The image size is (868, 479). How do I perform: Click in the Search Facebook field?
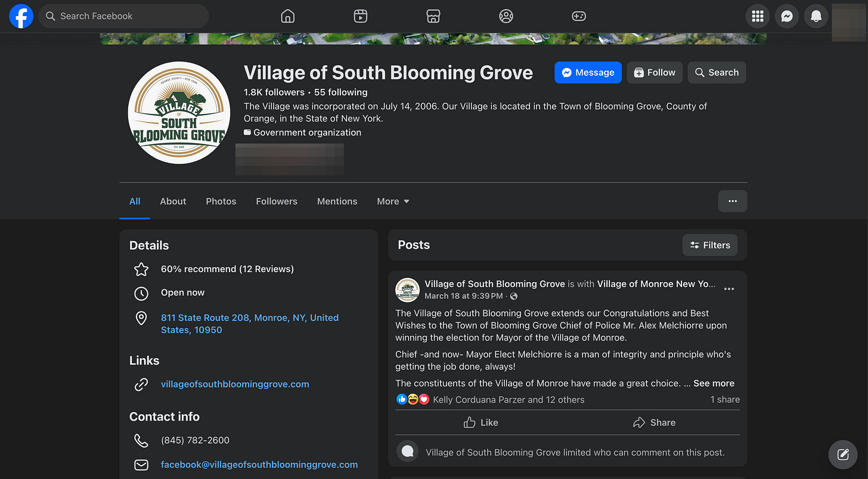(x=124, y=16)
